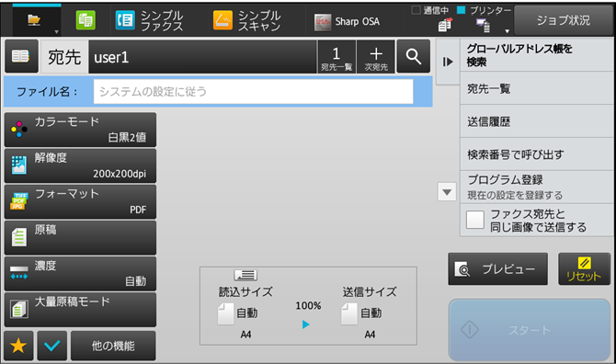This screenshot has height=364, width=616.
Task: Select 送信履歴 menu item
Action: click(537, 121)
